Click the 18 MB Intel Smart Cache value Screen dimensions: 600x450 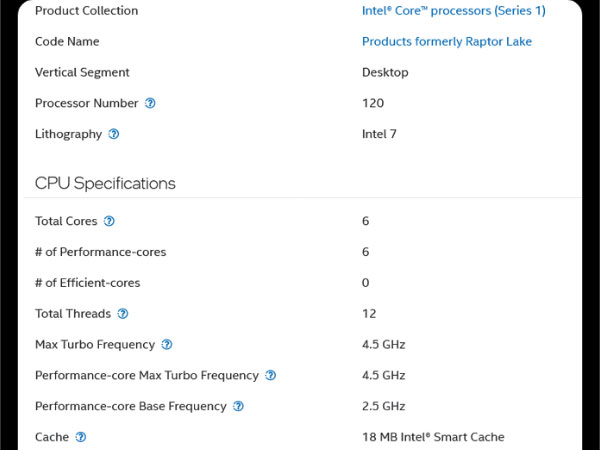(433, 437)
